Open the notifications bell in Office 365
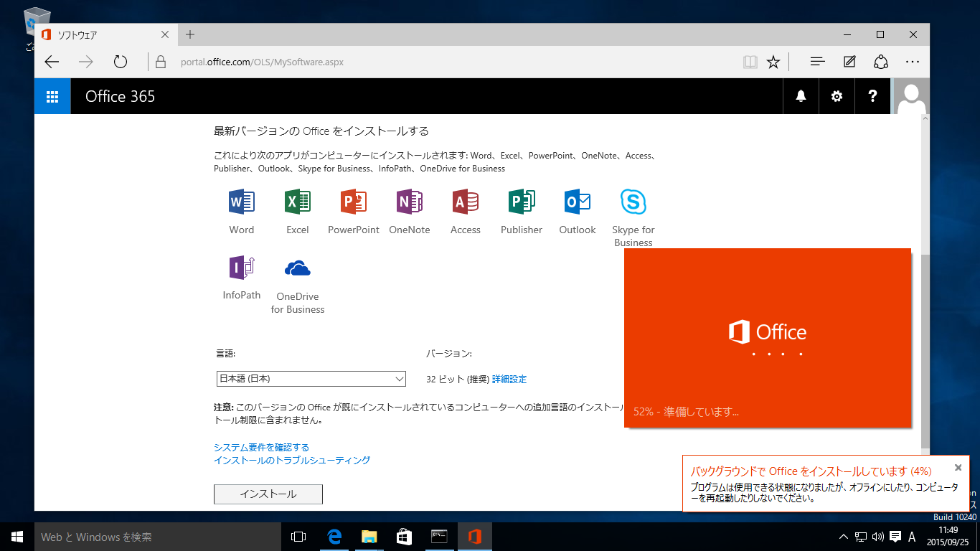This screenshot has width=980, height=551. click(x=801, y=96)
